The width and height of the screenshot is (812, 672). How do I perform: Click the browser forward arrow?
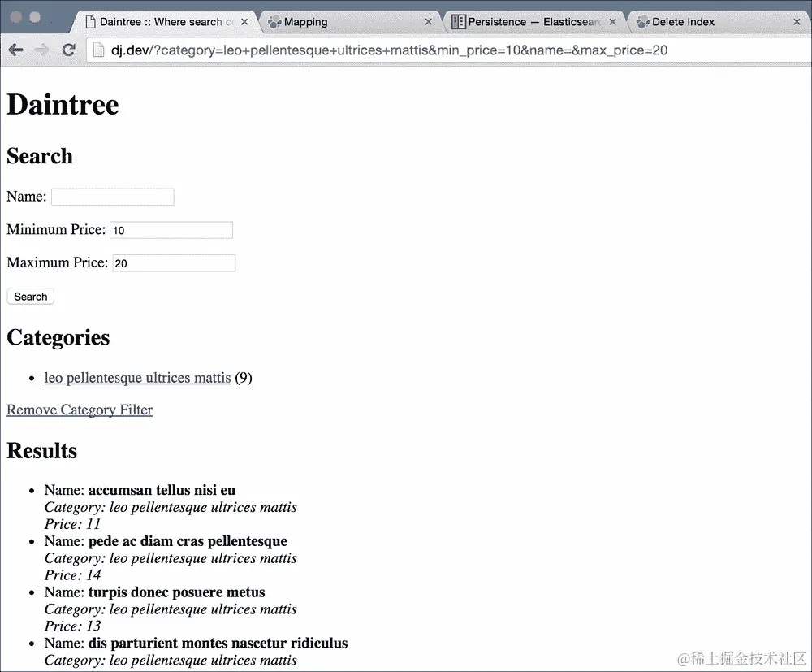click(x=42, y=50)
